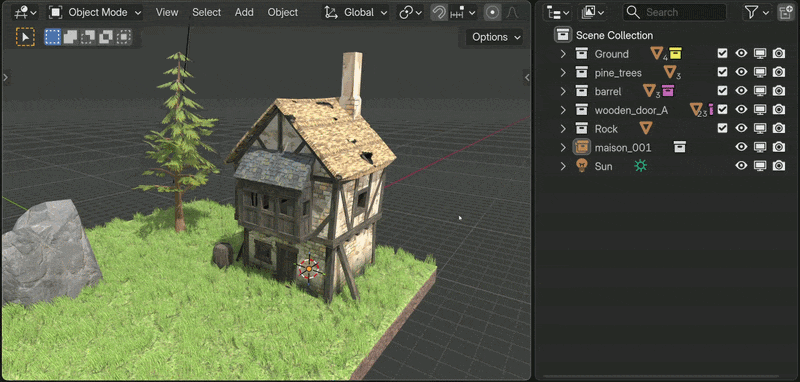
Task: Hide pine_trees in viewport with eye icon
Action: click(741, 72)
